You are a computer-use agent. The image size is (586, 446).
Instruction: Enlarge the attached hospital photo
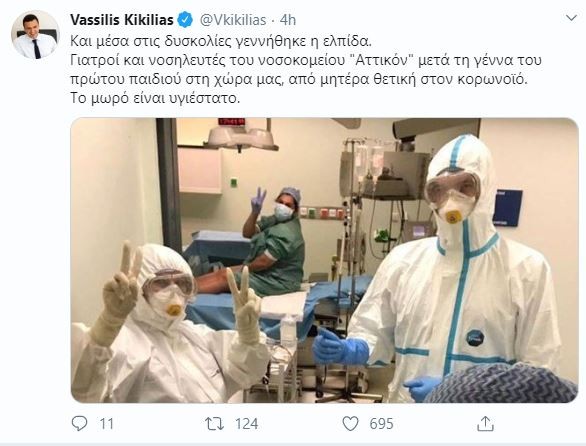click(x=324, y=260)
